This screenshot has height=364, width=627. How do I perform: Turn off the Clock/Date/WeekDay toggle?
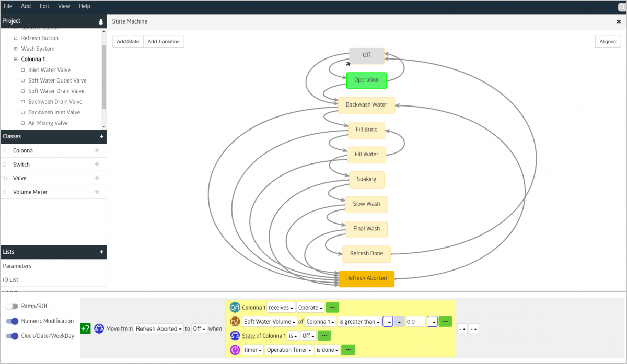point(12,335)
